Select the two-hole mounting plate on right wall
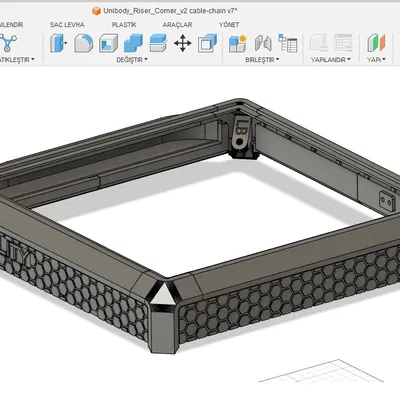Screen dimensions: 400x400 [x=387, y=201]
